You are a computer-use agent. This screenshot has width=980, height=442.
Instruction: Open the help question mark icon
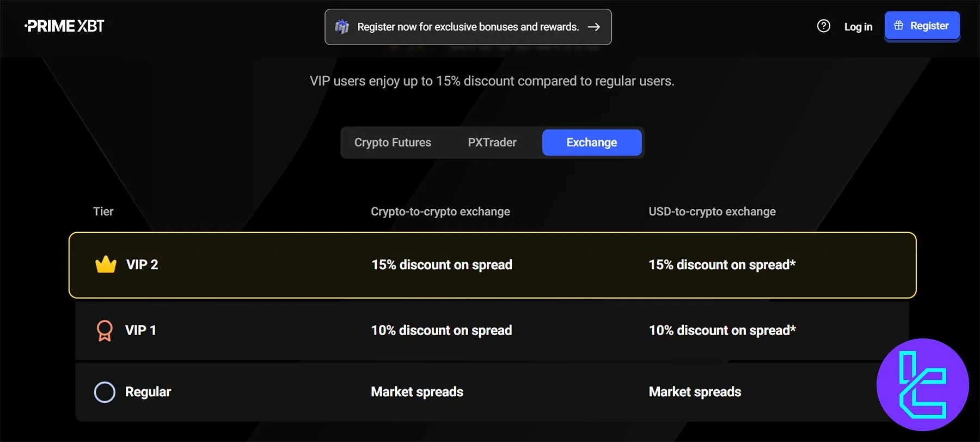tap(824, 26)
